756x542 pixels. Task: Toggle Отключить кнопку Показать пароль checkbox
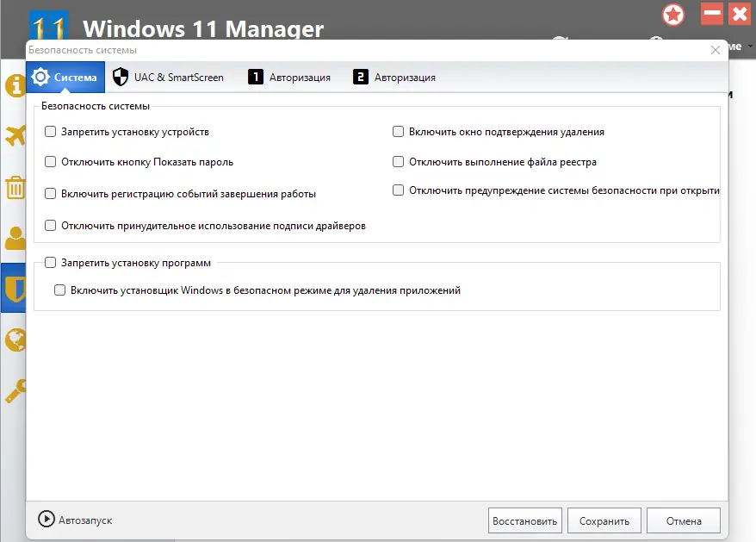(51, 161)
